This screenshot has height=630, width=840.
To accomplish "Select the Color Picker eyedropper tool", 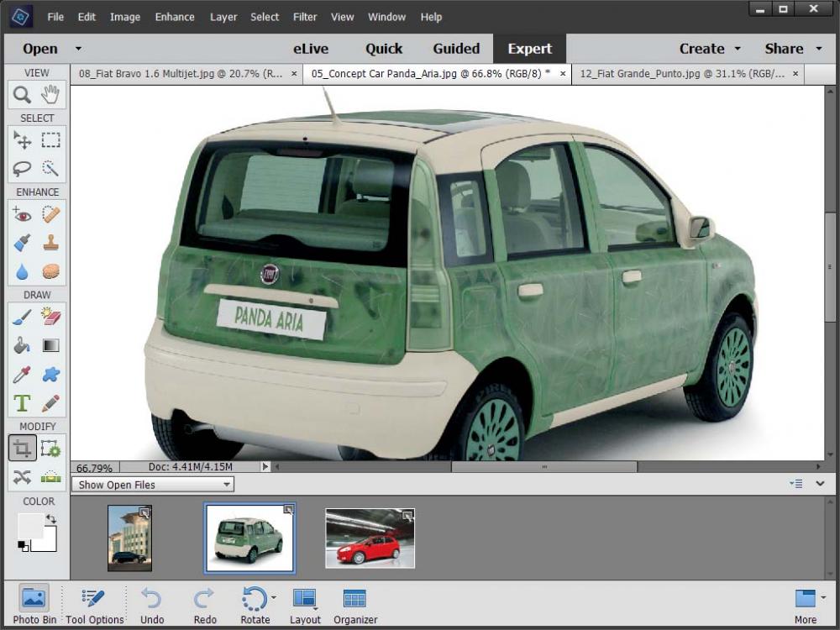I will 22,375.
